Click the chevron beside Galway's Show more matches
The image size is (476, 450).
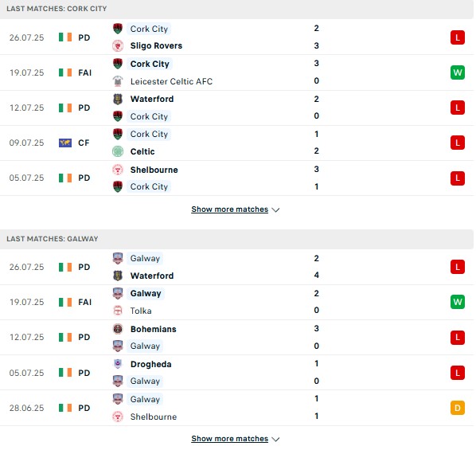tap(275, 440)
